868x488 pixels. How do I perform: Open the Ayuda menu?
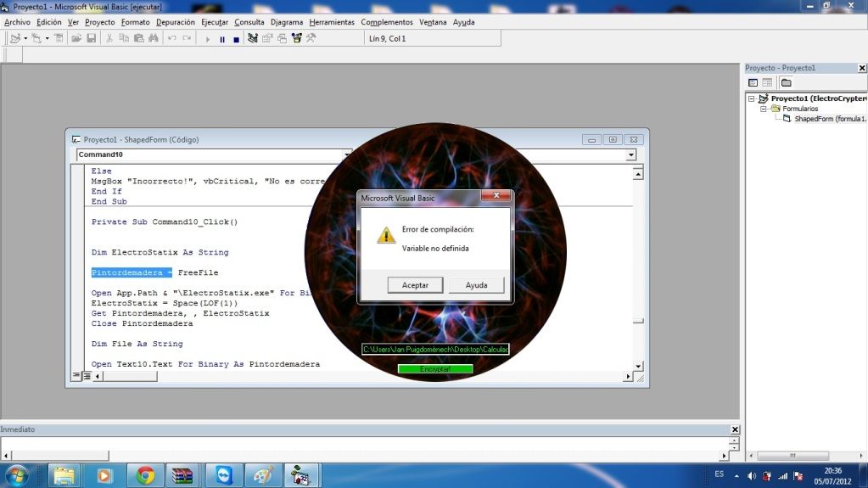coord(464,22)
